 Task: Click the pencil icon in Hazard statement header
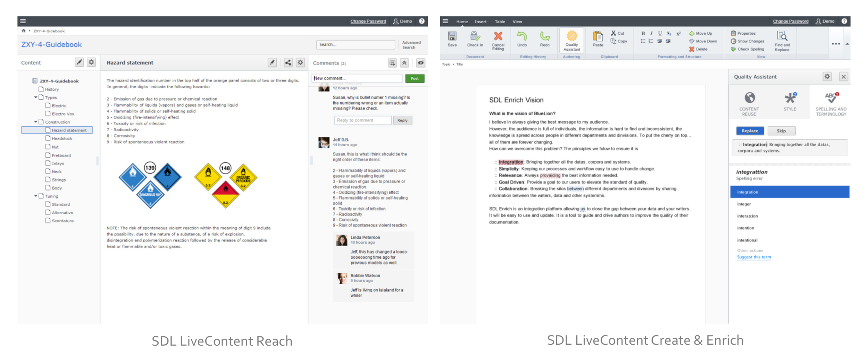[272, 63]
